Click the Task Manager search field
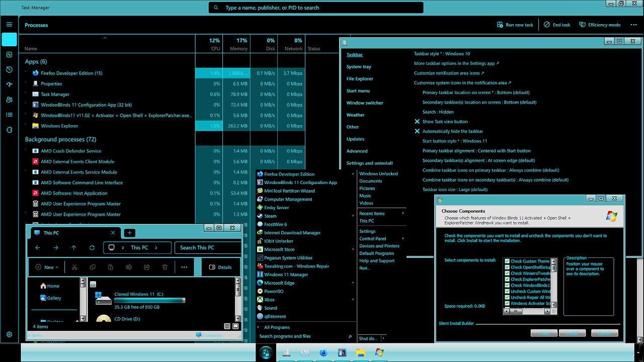The height and width of the screenshot is (362, 644). point(316,8)
